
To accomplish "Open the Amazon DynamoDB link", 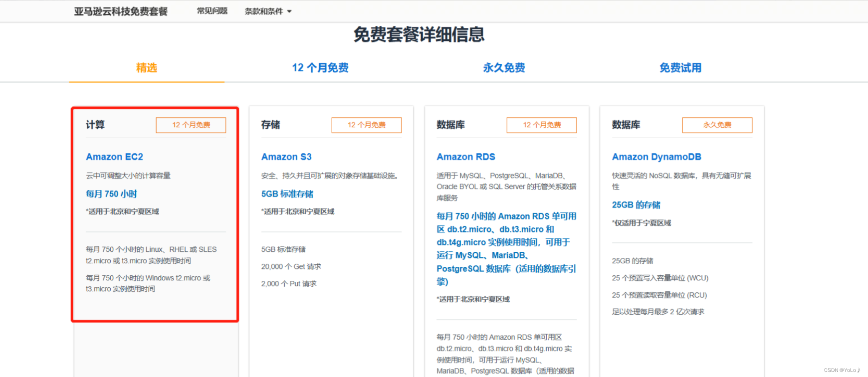I will pos(656,157).
